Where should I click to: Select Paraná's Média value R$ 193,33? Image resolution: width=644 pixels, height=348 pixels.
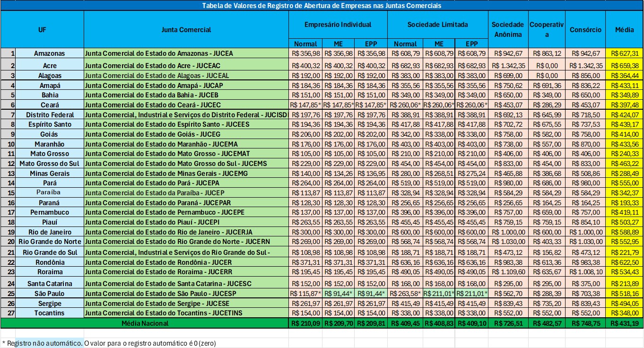[x=624, y=203]
